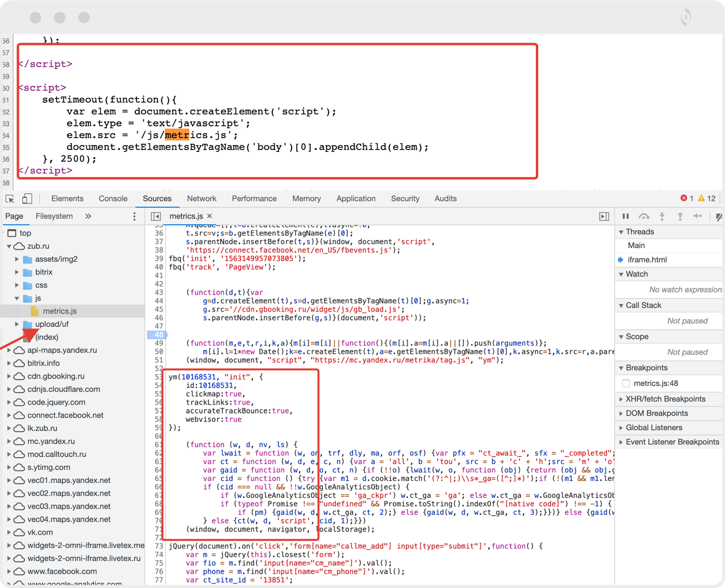This screenshot has height=588, width=725.
Task: Hide the debugger sidebar icon
Action: (604, 216)
